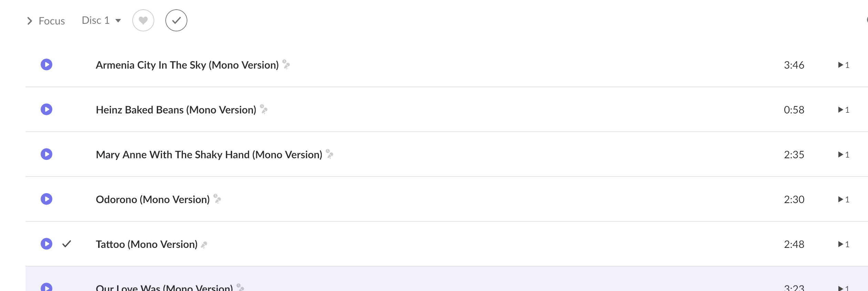Toggle the circular checkmark pick button
Viewport: 868px width, 291px height.
(176, 20)
